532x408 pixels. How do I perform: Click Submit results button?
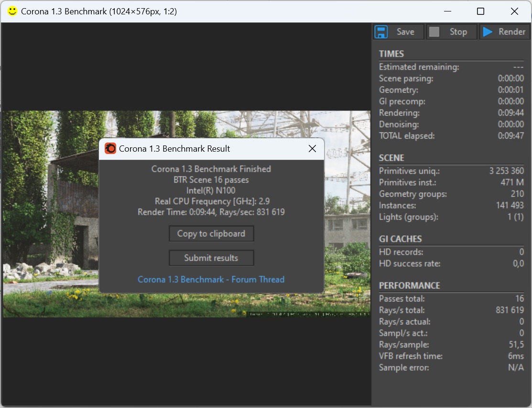211,258
